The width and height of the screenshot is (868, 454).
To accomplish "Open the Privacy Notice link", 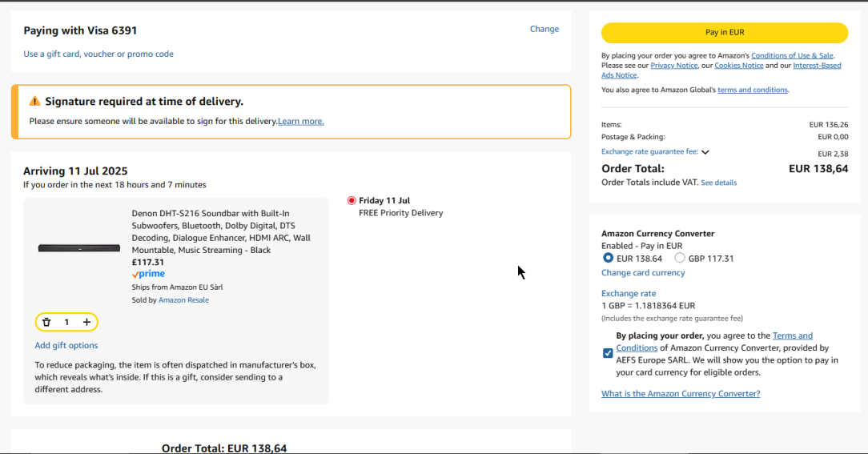I will (x=673, y=66).
